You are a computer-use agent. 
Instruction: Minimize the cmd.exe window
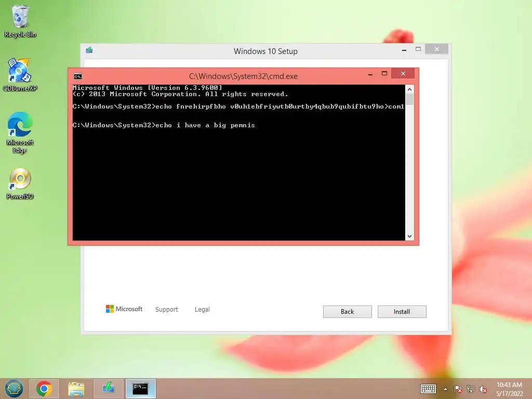(x=370, y=74)
